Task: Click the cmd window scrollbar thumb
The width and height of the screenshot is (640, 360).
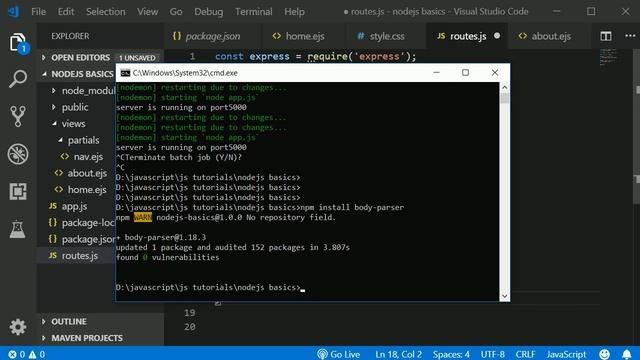Action: point(504,98)
